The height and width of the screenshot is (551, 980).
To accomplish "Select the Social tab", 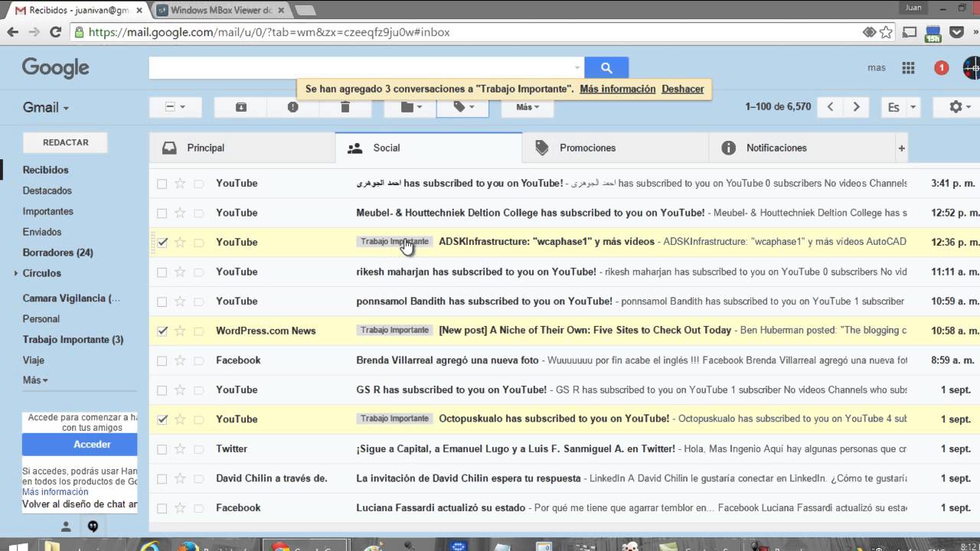I will click(x=429, y=148).
